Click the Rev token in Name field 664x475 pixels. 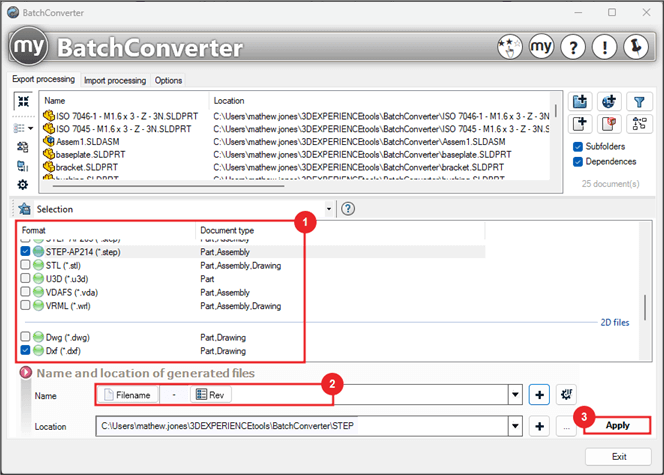pyautogui.click(x=210, y=395)
